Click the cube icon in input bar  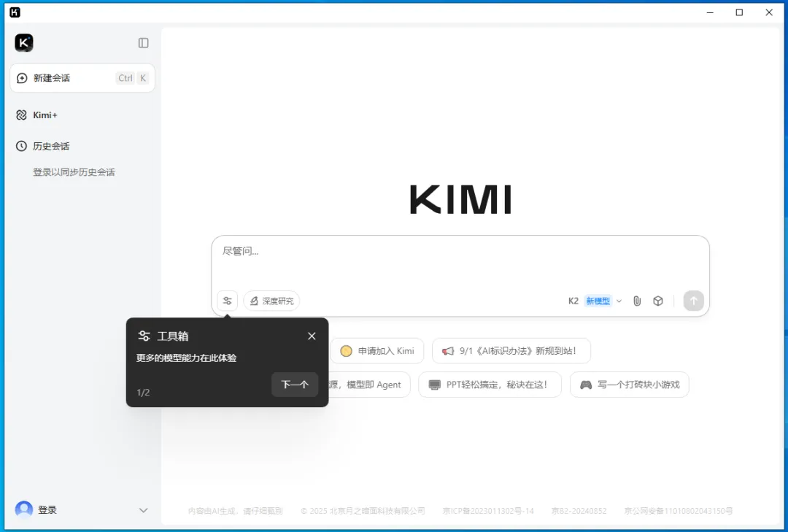pos(658,301)
